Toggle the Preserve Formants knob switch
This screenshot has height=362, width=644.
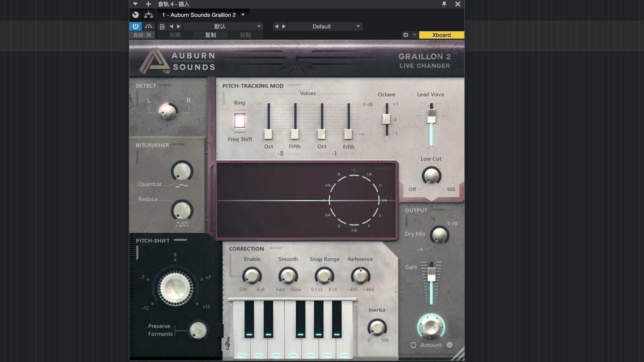point(198,330)
